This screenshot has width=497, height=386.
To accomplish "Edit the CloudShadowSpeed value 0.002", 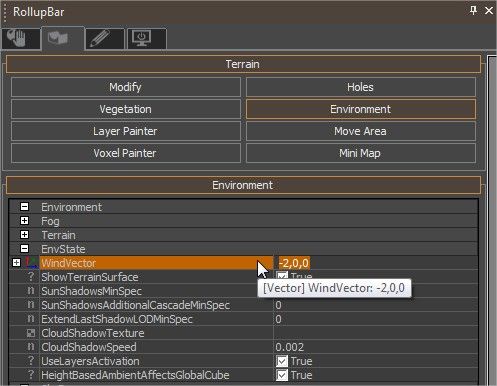I will (375, 347).
